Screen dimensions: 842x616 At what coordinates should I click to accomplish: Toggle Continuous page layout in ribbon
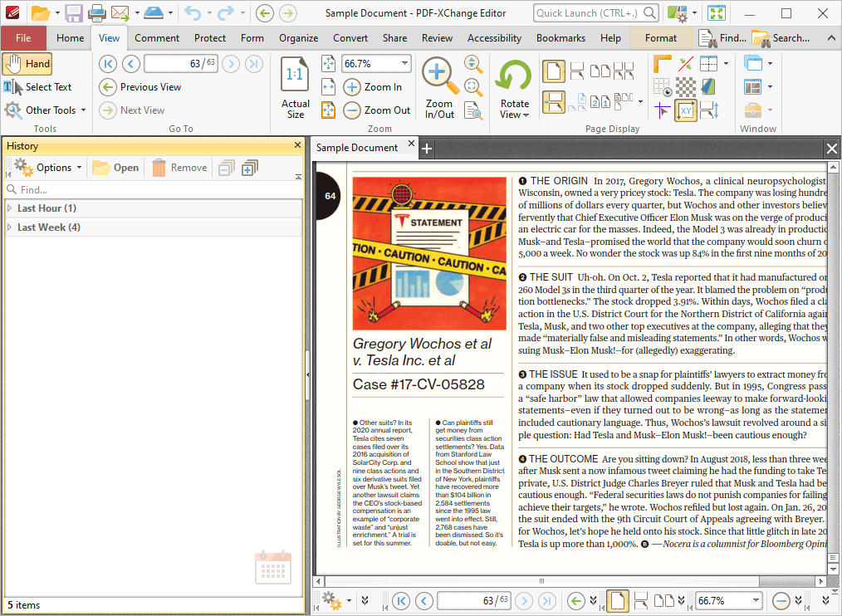click(x=577, y=71)
